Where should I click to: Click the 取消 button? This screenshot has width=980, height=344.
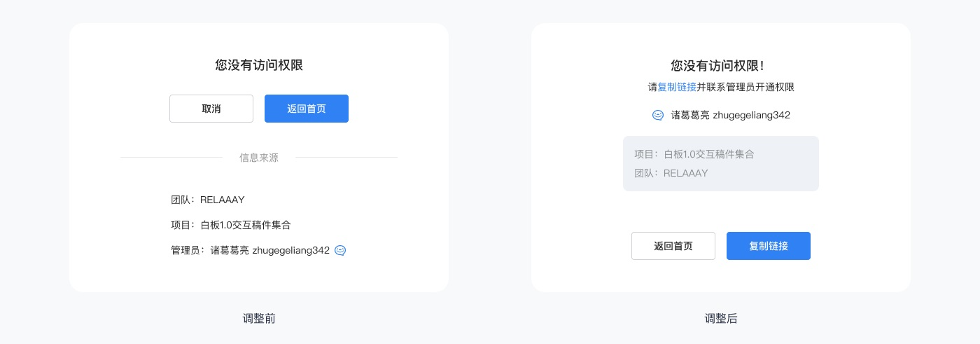pyautogui.click(x=211, y=109)
